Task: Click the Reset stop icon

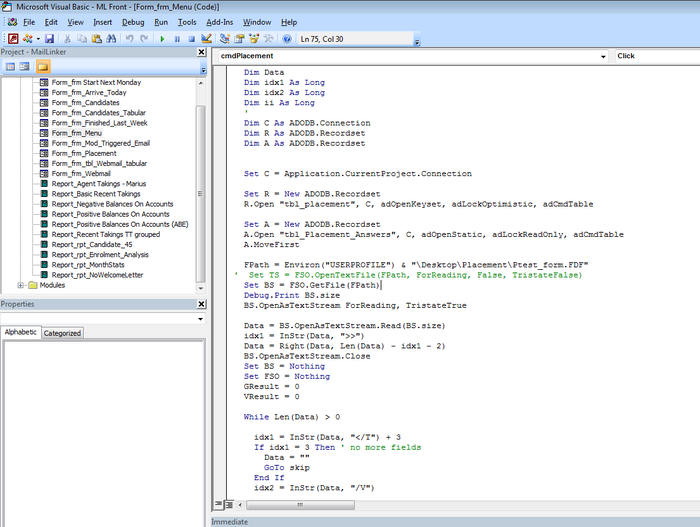Action: pyautogui.click(x=192, y=39)
